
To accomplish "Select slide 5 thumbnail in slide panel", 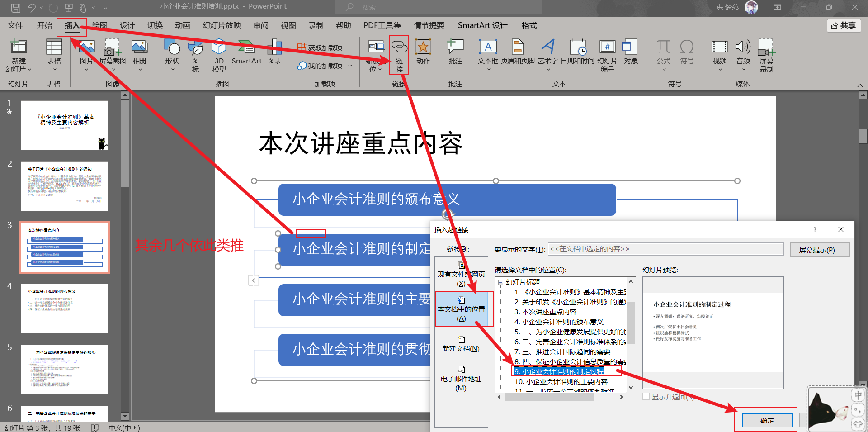I will 65,370.
